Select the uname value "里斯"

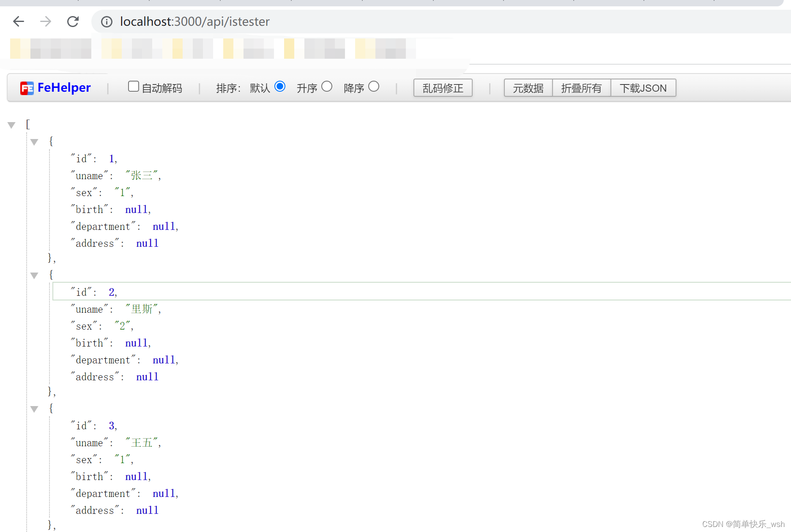click(x=142, y=309)
